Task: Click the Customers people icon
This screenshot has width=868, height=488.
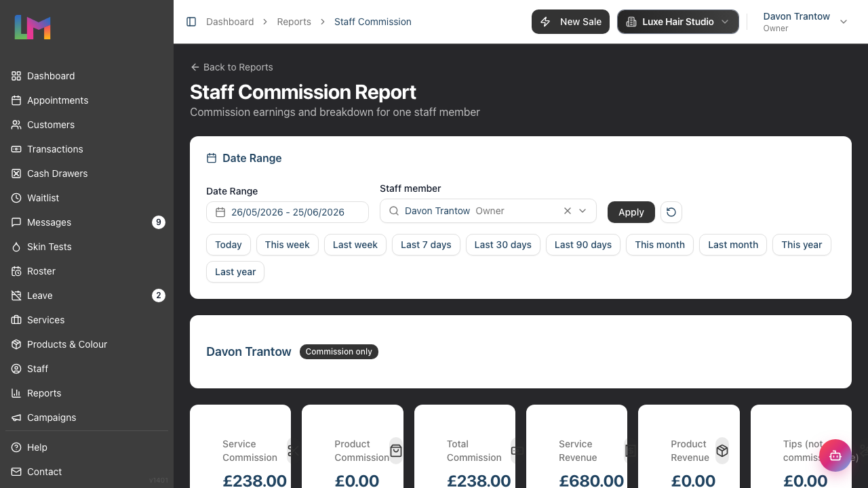Action: click(x=16, y=125)
